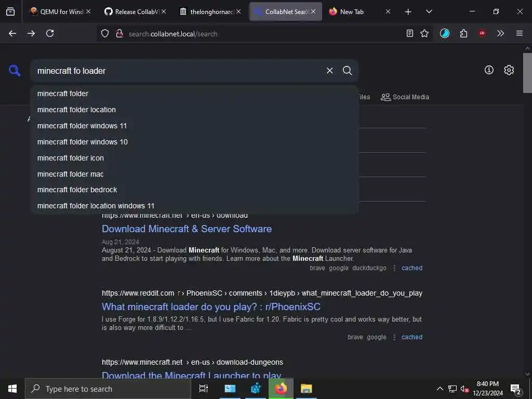Image resolution: width=532 pixels, height=399 pixels.
Task: Choose suggestion 'minecraft folder location'
Action: (x=194, y=110)
